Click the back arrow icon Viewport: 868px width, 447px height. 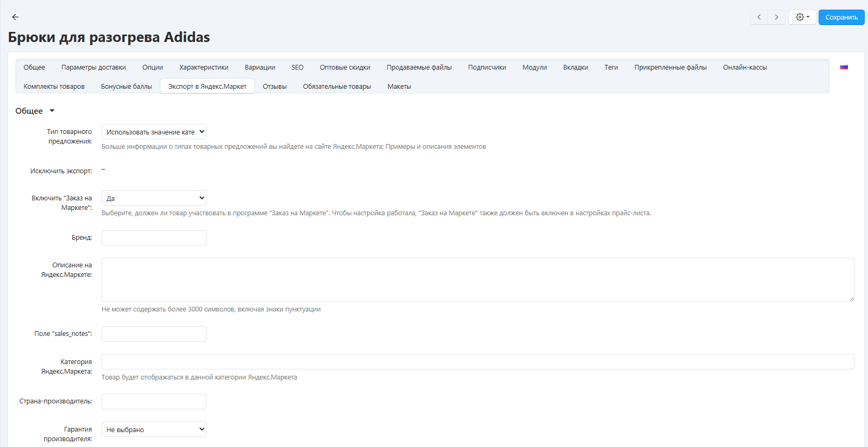click(x=15, y=17)
